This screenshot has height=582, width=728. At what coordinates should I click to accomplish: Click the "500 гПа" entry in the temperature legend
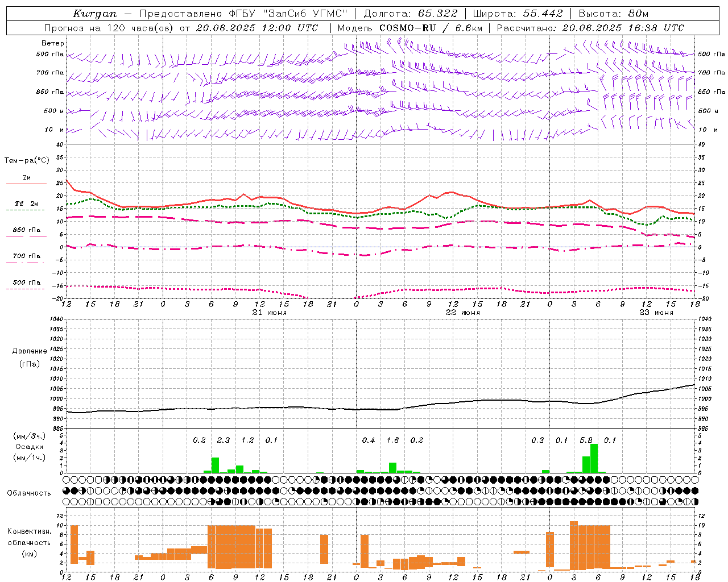tap(27, 282)
